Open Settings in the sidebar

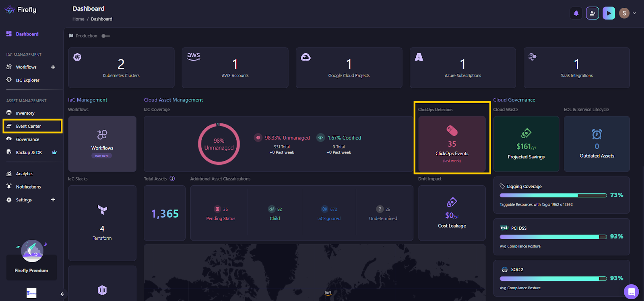[x=24, y=200]
